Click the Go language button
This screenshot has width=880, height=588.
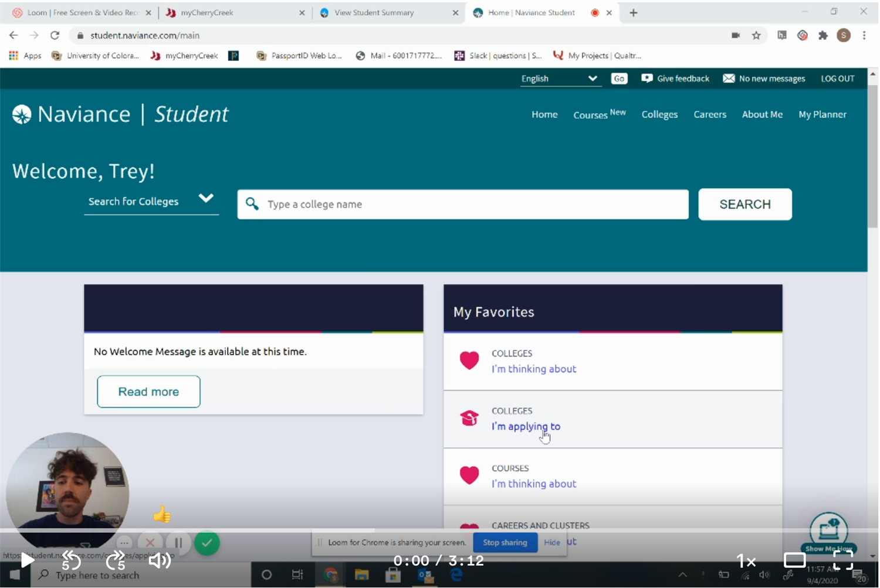tap(619, 79)
